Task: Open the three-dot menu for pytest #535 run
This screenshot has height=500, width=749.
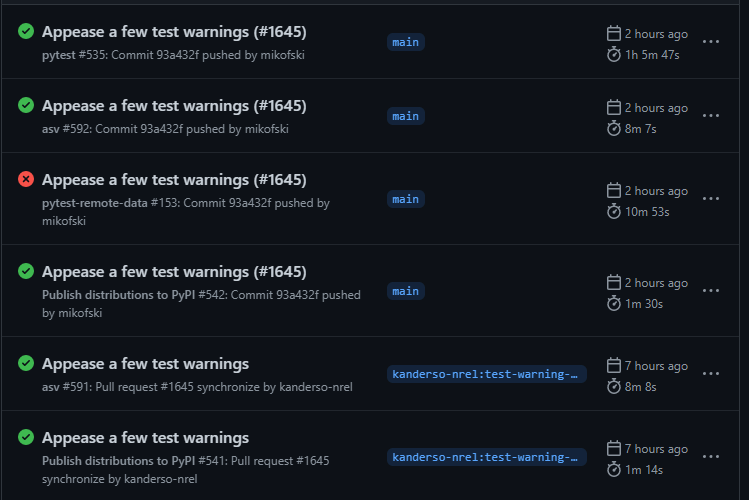Action: 711,42
